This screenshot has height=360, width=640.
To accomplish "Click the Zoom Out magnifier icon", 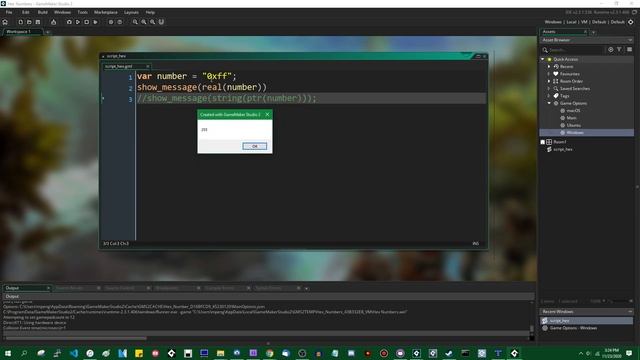I will [x=135, y=22].
